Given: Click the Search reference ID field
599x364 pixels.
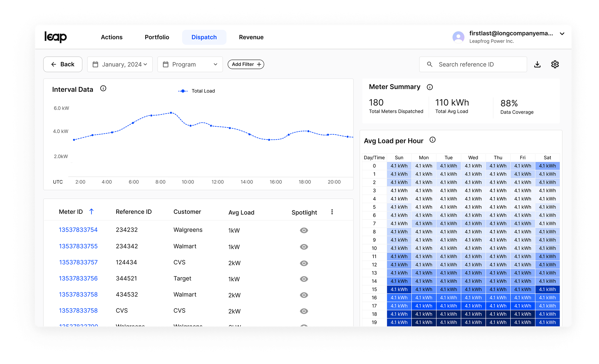Looking at the screenshot, I should tap(473, 65).
